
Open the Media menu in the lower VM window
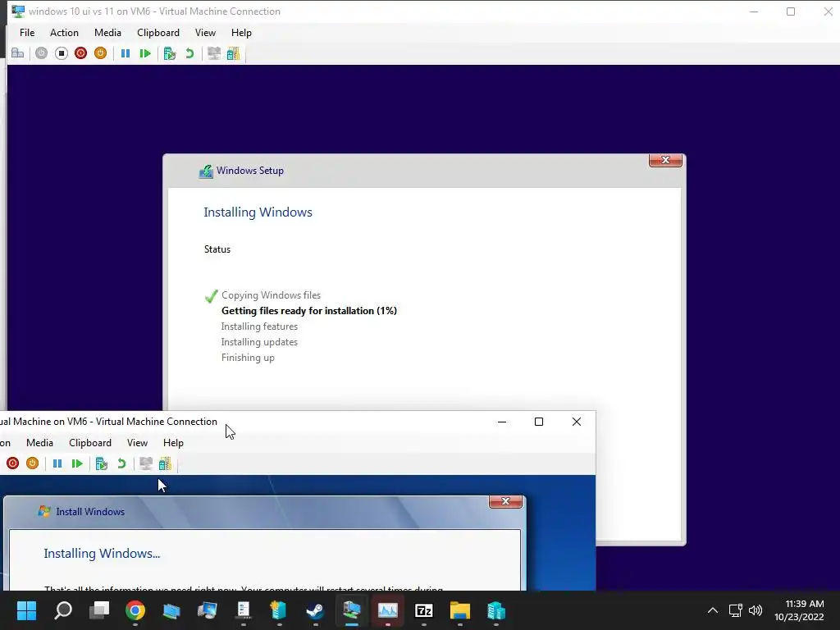[x=39, y=443]
